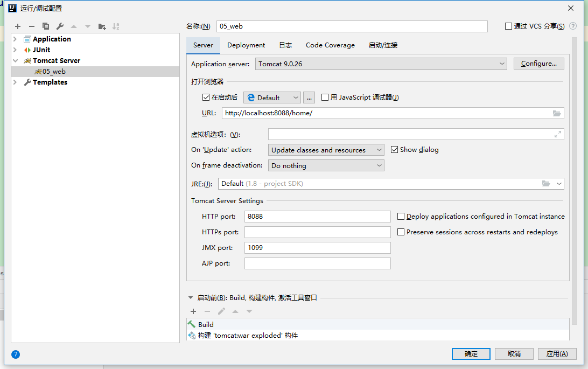Expand the Templates tree node

click(16, 82)
